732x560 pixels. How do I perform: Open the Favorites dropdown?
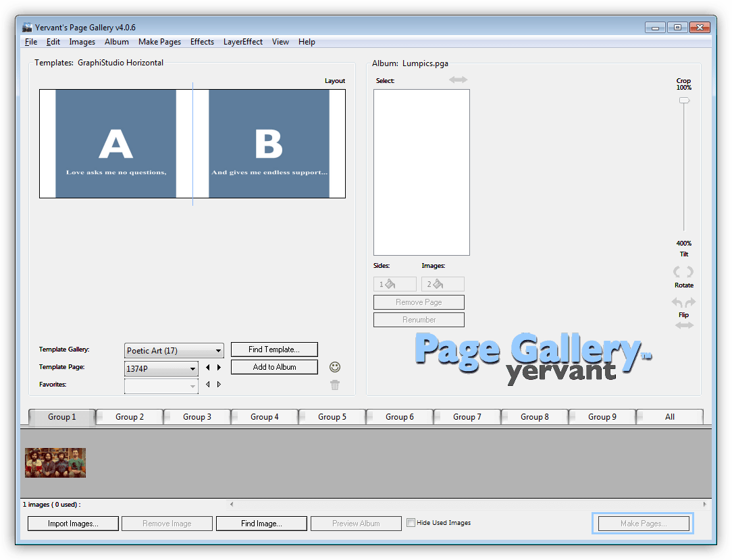tap(161, 386)
